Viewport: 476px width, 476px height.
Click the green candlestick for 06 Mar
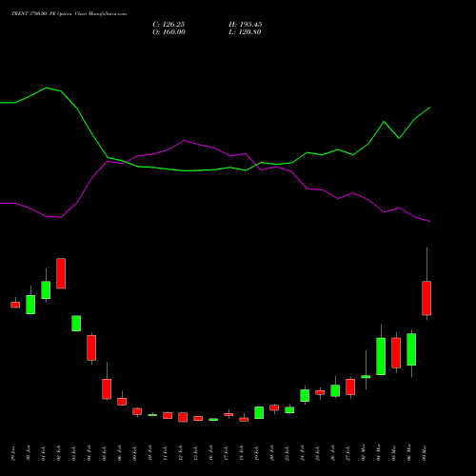pyautogui.click(x=411, y=349)
